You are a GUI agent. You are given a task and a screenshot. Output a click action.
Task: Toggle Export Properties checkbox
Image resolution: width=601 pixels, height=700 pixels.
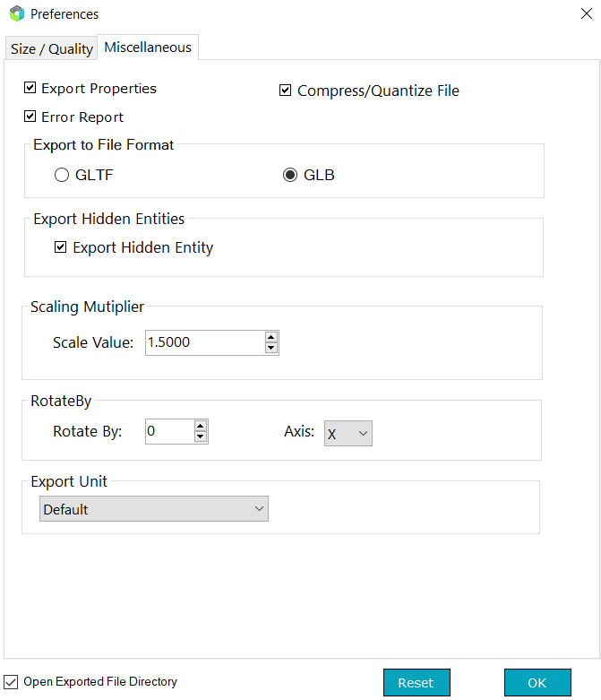tap(30, 88)
